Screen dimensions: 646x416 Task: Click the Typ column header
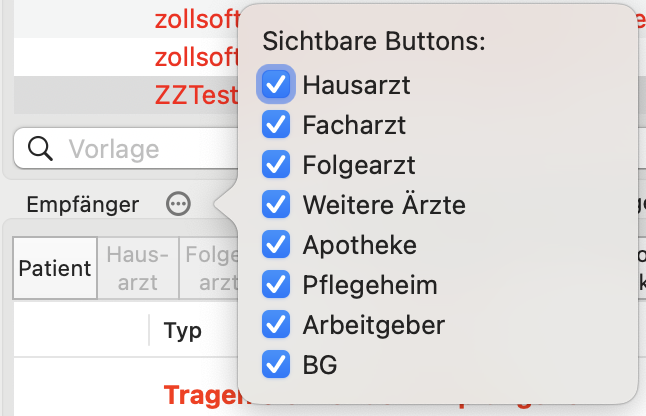coord(183,331)
